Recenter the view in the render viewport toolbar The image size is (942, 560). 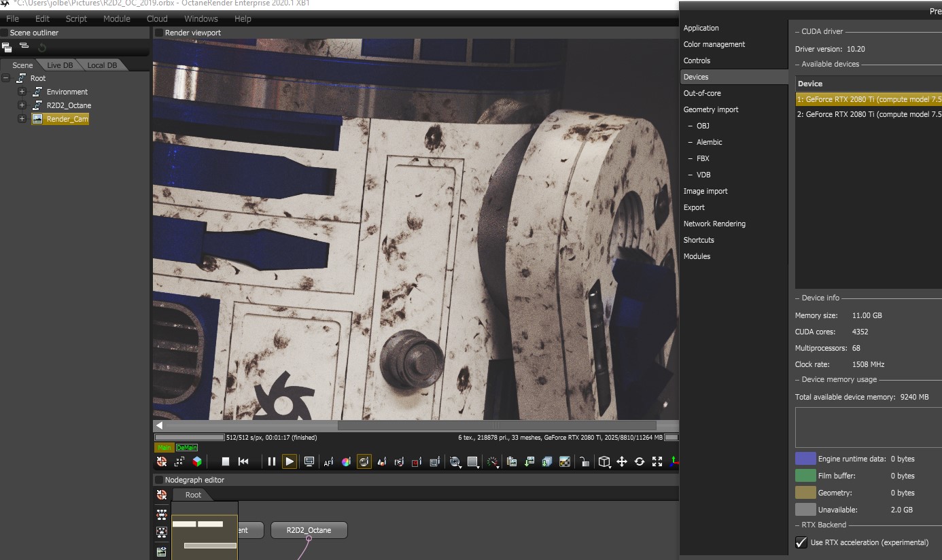tap(162, 461)
